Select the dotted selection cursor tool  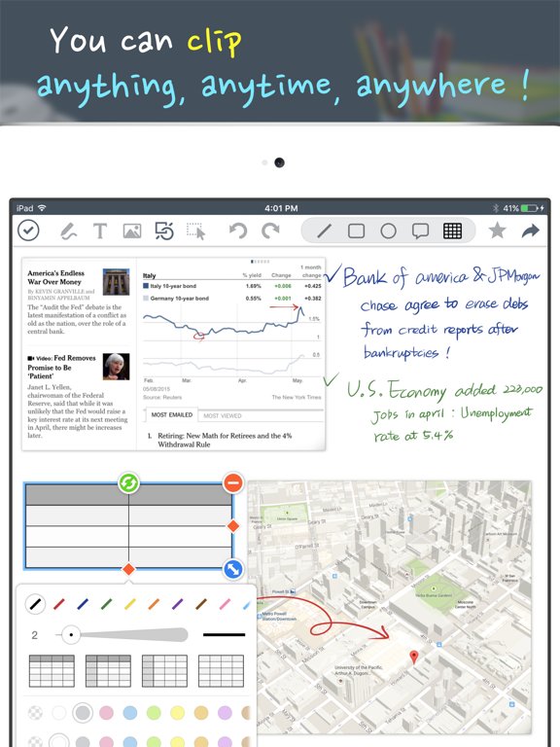[196, 231]
